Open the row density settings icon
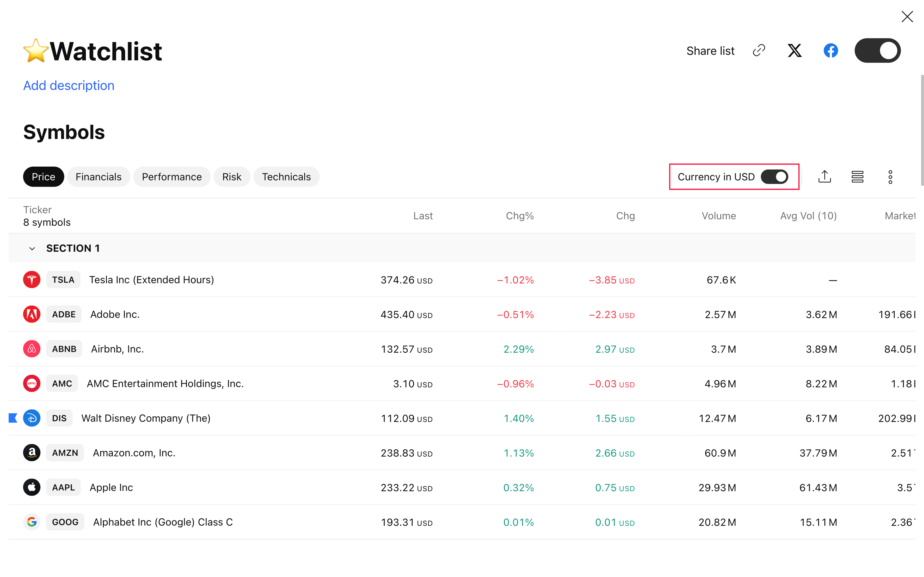This screenshot has width=924, height=577. pos(857,176)
